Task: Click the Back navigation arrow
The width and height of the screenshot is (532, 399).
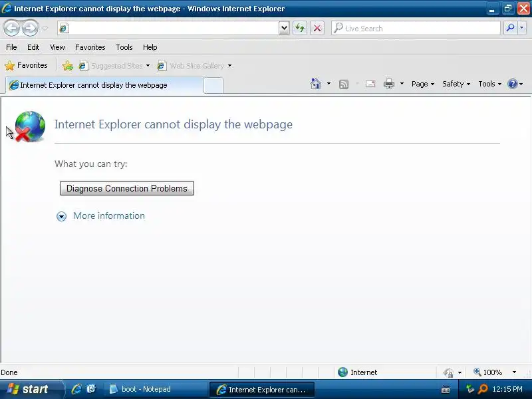Action: (x=12, y=28)
